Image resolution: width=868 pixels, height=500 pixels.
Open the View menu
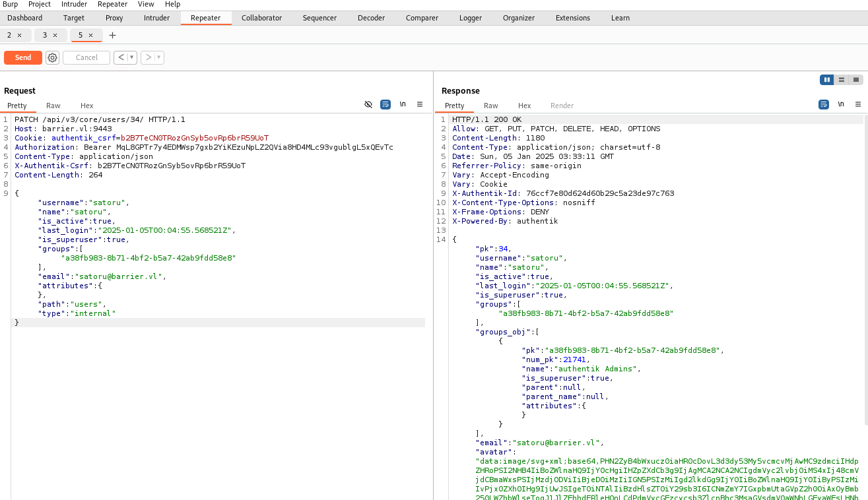pyautogui.click(x=147, y=4)
